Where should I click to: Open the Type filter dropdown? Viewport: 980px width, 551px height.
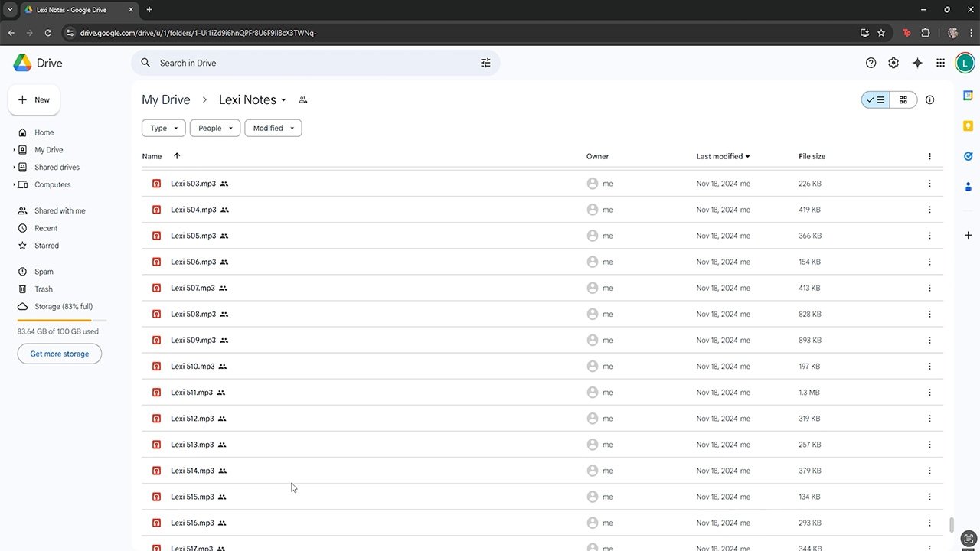point(164,128)
